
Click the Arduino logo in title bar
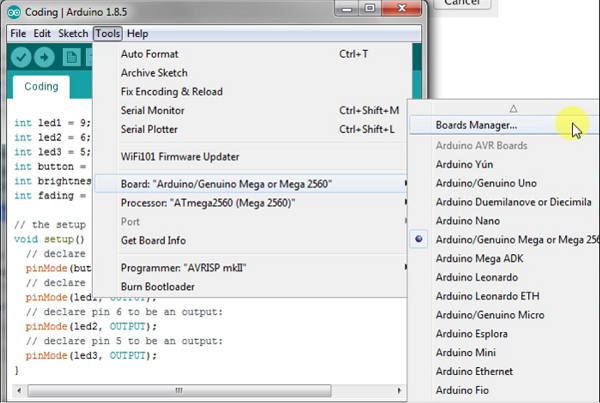[14, 12]
